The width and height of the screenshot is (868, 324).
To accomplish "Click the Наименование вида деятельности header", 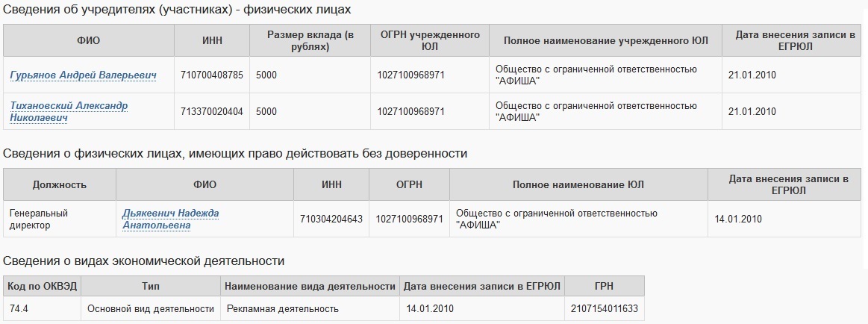I will (x=310, y=286).
